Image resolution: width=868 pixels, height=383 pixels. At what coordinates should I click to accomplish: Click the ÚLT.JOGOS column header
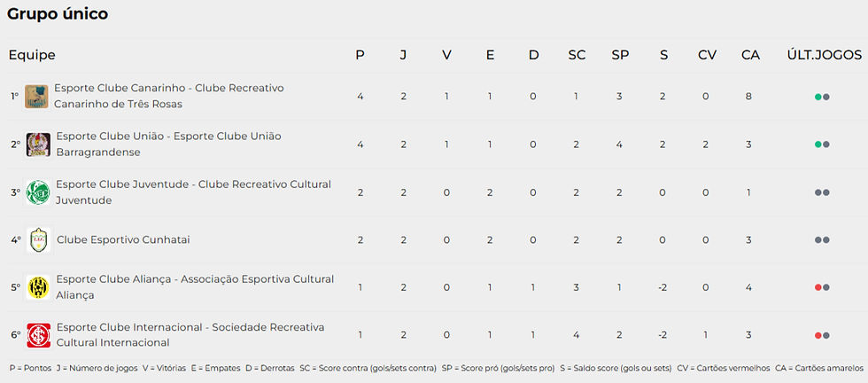[x=823, y=55]
